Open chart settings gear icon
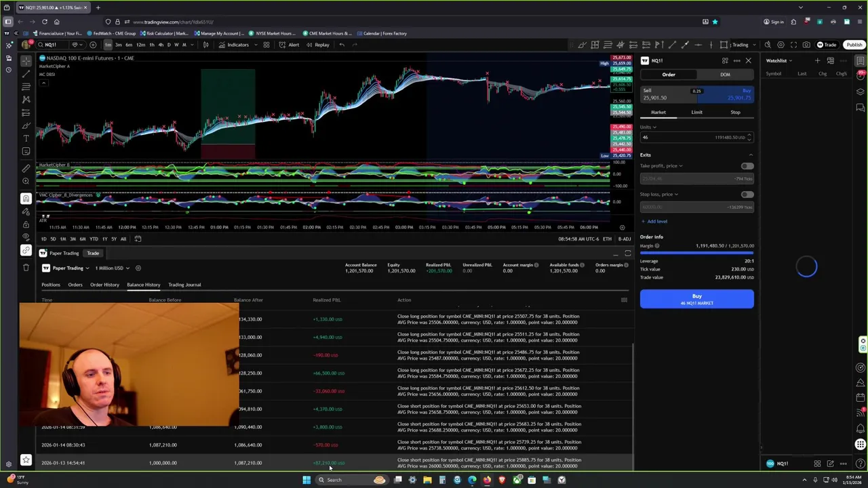 tap(781, 45)
